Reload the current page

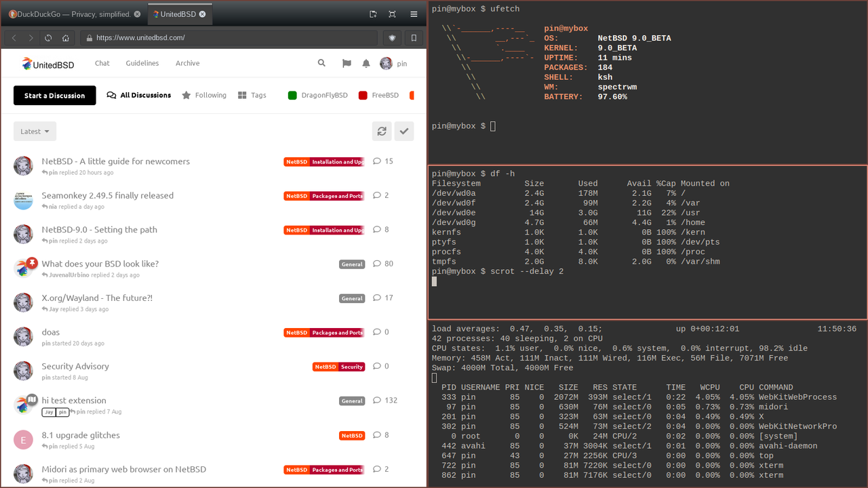(49, 38)
